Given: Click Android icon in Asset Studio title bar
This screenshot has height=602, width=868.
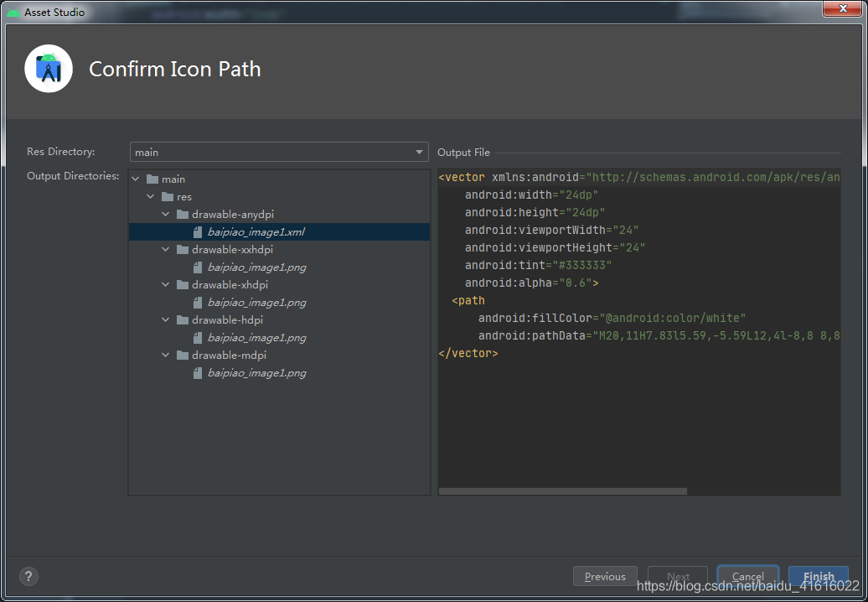Looking at the screenshot, I should pyautogui.click(x=13, y=13).
